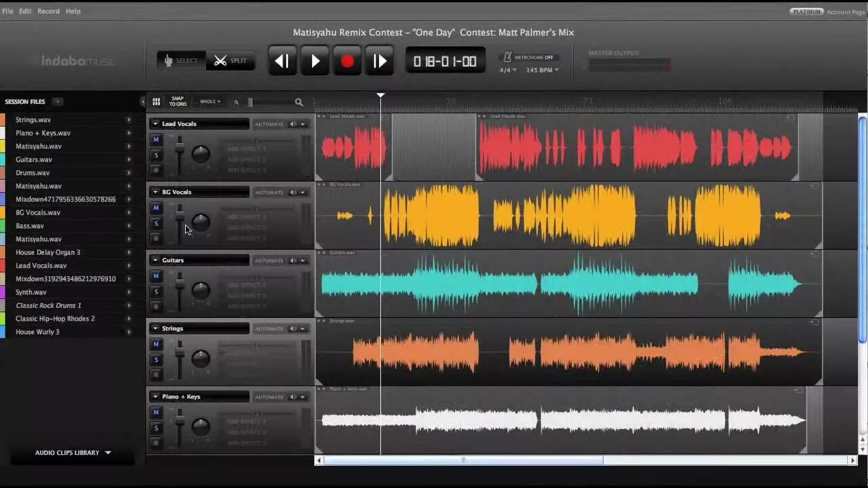The width and height of the screenshot is (868, 488).
Task: Select House Delay Organ 3 in session files
Action: click(x=47, y=252)
